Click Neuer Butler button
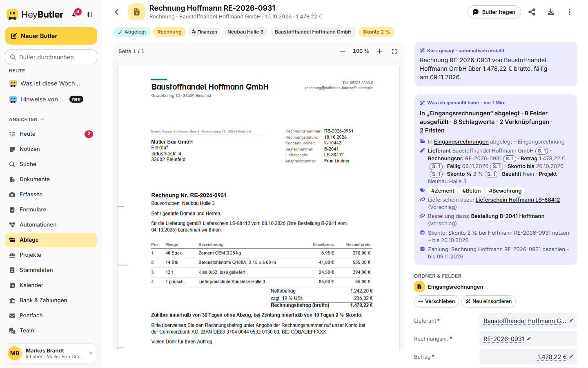Screen dimensions: 588x368 pos(51,36)
